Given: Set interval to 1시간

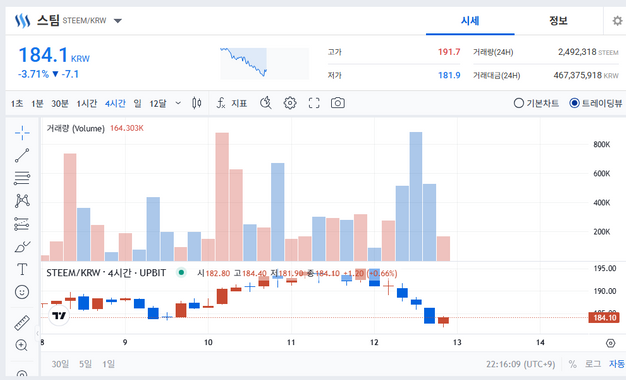Looking at the screenshot, I should pyautogui.click(x=87, y=103).
